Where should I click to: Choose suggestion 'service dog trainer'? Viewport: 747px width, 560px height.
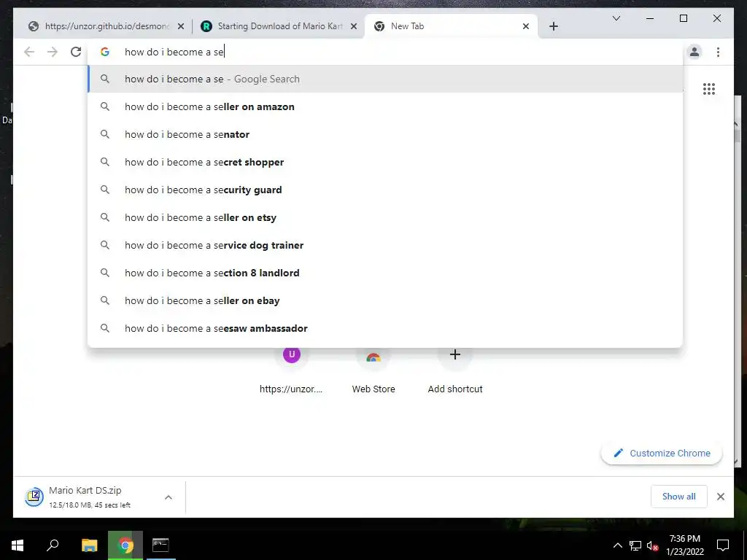[x=385, y=245]
